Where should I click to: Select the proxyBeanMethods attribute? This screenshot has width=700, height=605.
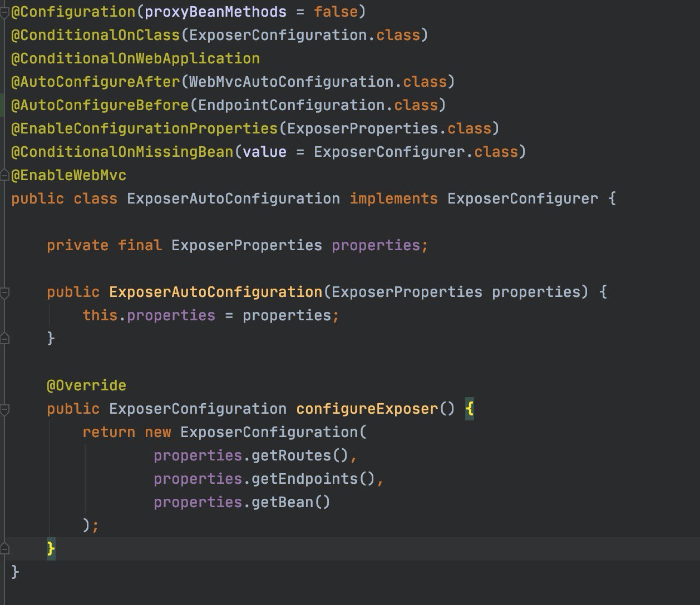(x=215, y=12)
